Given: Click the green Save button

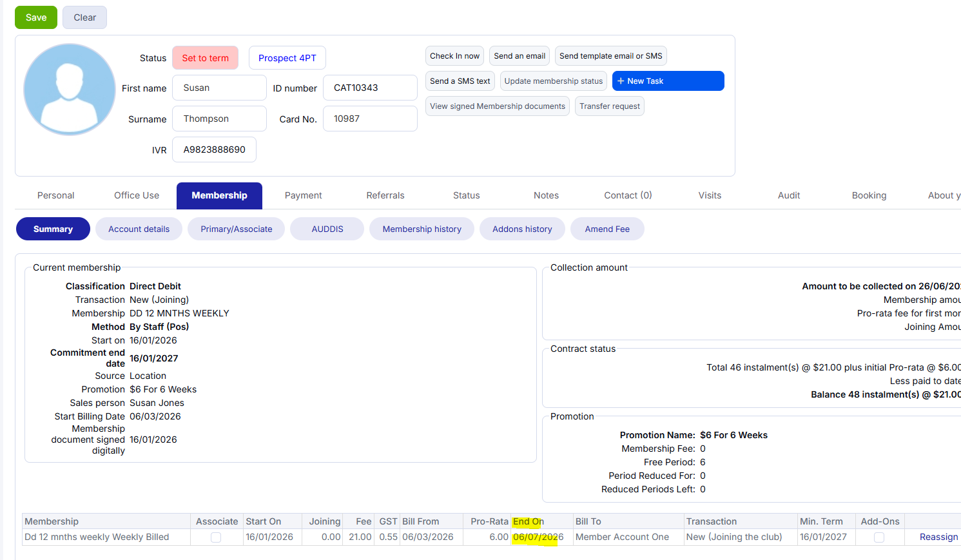Looking at the screenshot, I should (36, 17).
